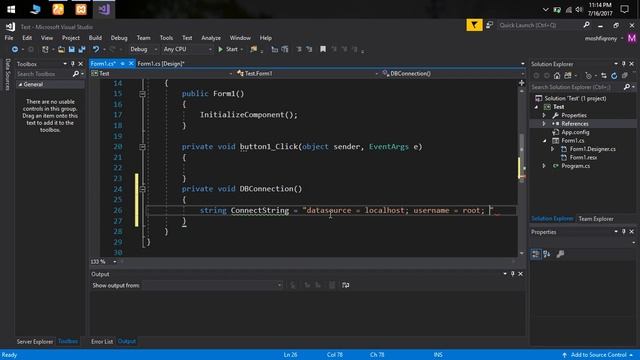640x360 pixels.
Task: Open the Debug menu
Action: click(x=119, y=38)
